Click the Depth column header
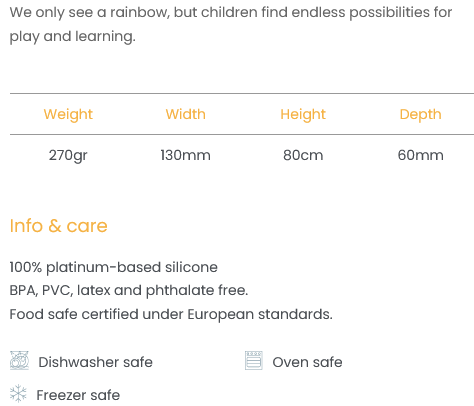This screenshot has height=406, width=474. coord(420,114)
